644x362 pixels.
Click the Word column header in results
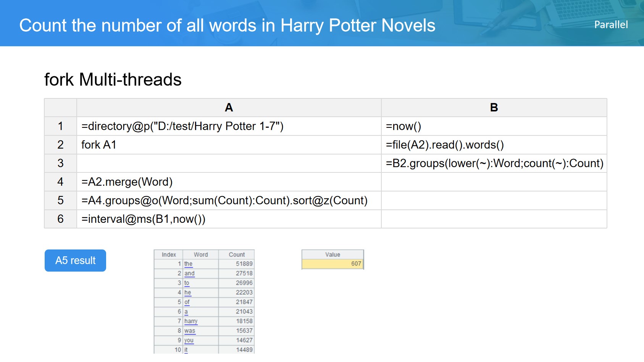201,254
